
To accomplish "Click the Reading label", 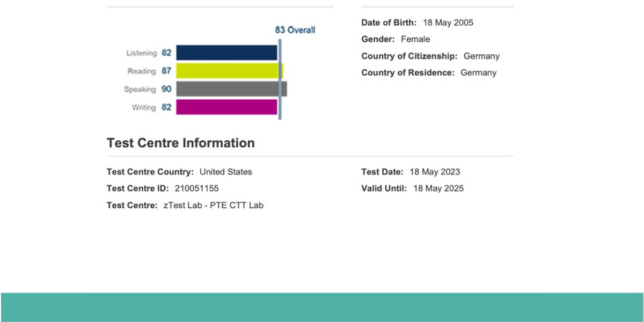I will (x=144, y=71).
